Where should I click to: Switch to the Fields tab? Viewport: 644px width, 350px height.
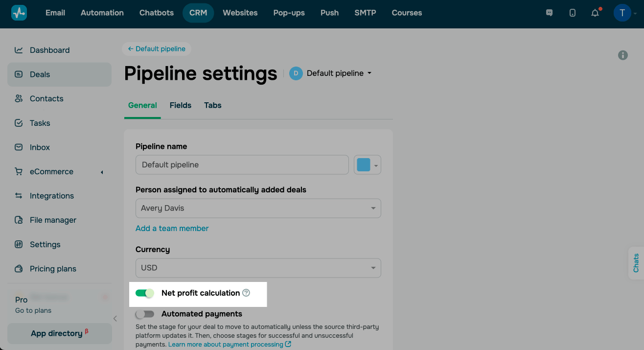point(180,105)
